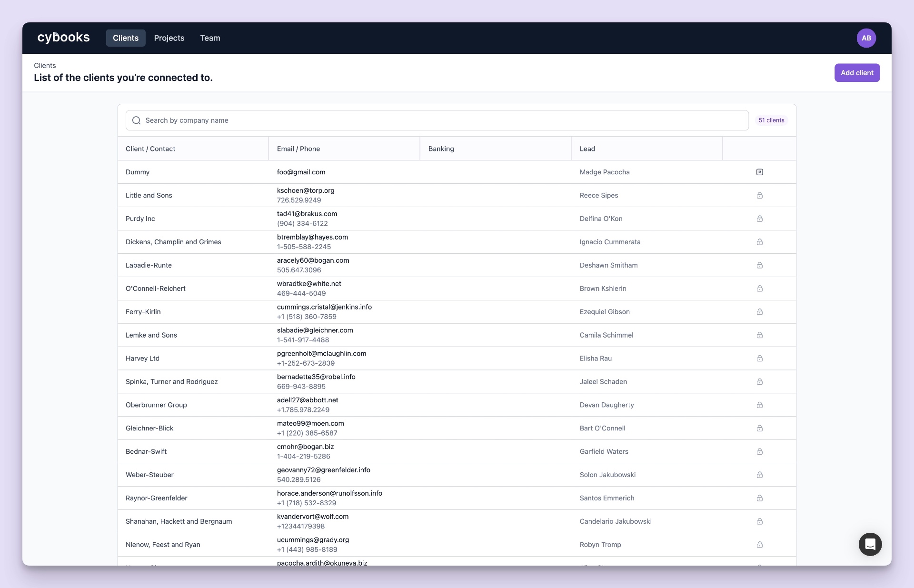The image size is (914, 588).
Task: Go to the cybooks logo home
Action: [63, 38]
